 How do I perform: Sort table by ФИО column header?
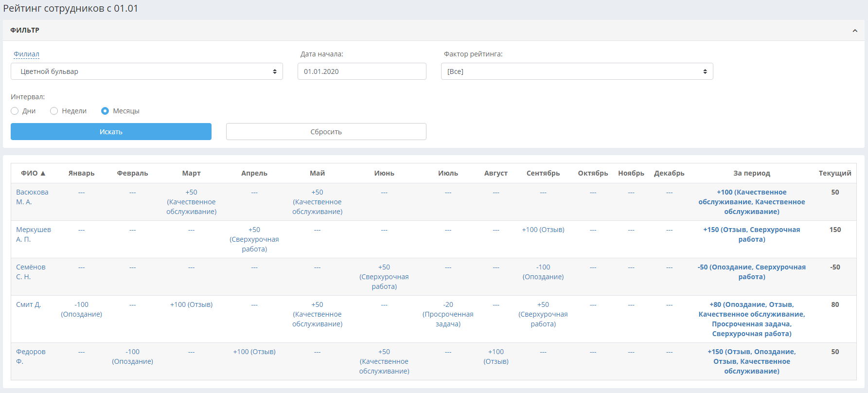tap(33, 173)
